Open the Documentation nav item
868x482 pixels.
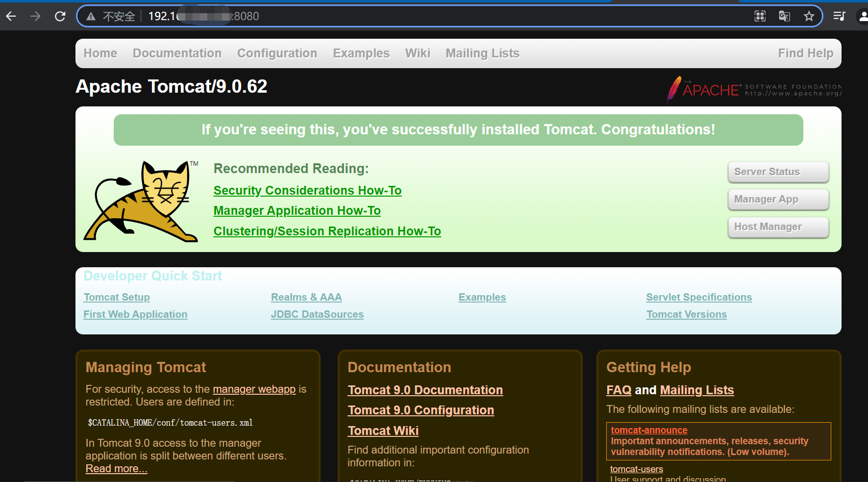pyautogui.click(x=177, y=53)
